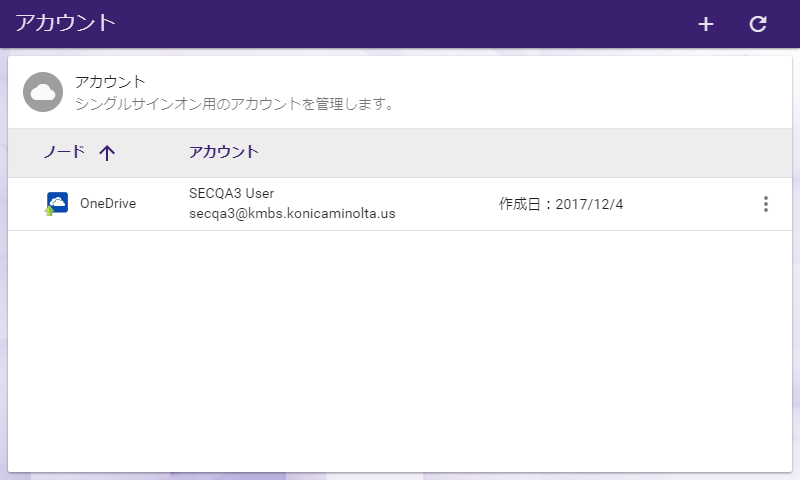Screen dimensions: 800x480
Task: Select the SECQA3 User account name
Action: click(232, 193)
